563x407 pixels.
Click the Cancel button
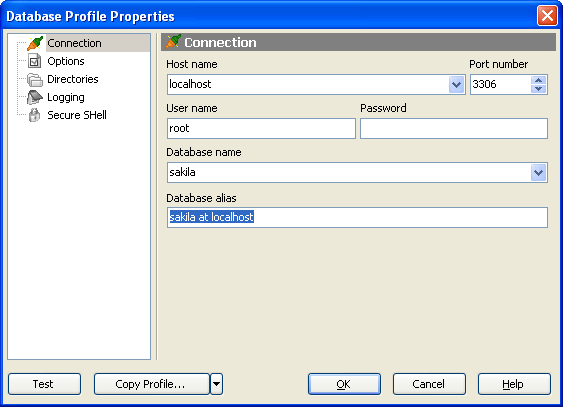429,384
